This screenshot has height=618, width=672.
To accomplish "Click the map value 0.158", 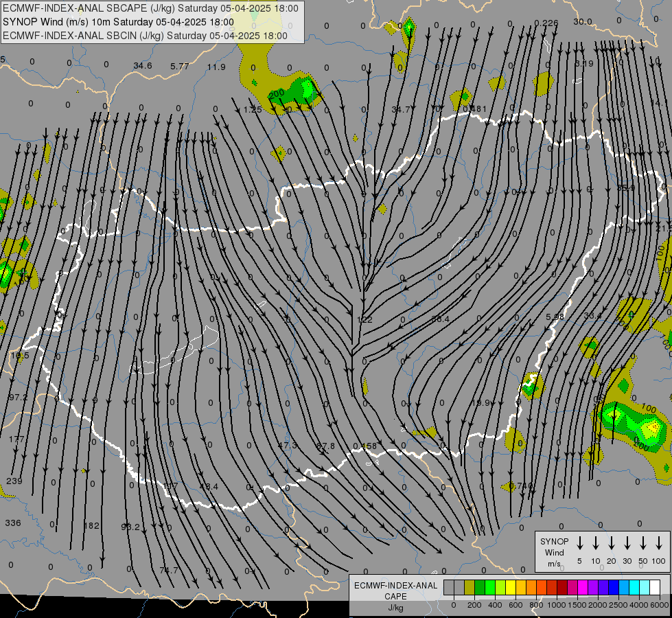I will coord(364,446).
